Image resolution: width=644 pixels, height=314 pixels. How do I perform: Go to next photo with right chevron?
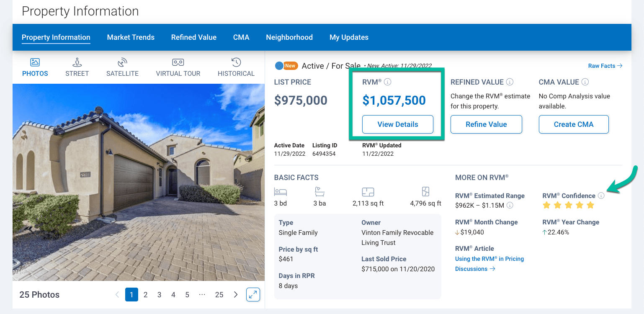(x=236, y=294)
